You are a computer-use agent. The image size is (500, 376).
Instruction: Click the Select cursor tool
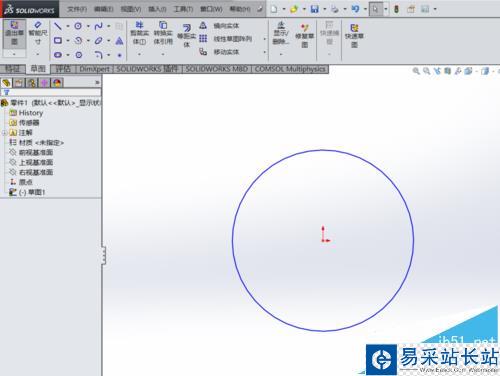pyautogui.click(x=376, y=9)
